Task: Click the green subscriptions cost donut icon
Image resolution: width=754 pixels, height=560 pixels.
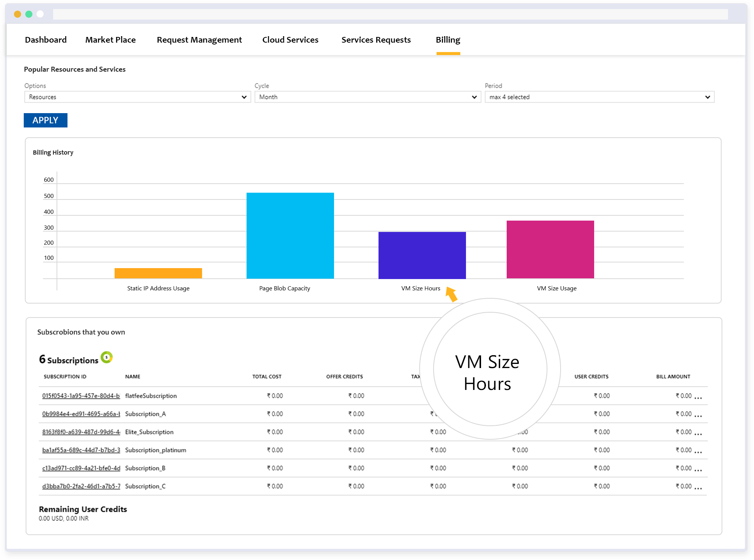Action: point(107,357)
